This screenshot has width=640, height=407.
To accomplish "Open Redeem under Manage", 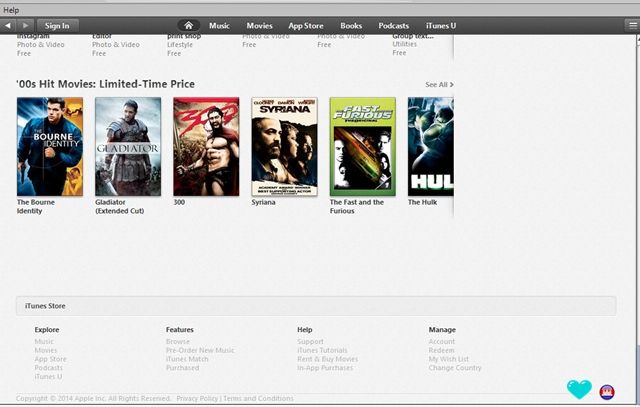I will pos(441,350).
